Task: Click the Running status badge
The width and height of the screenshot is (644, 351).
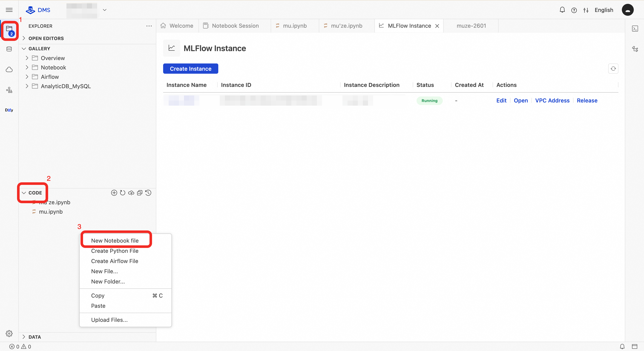Action: pyautogui.click(x=429, y=101)
